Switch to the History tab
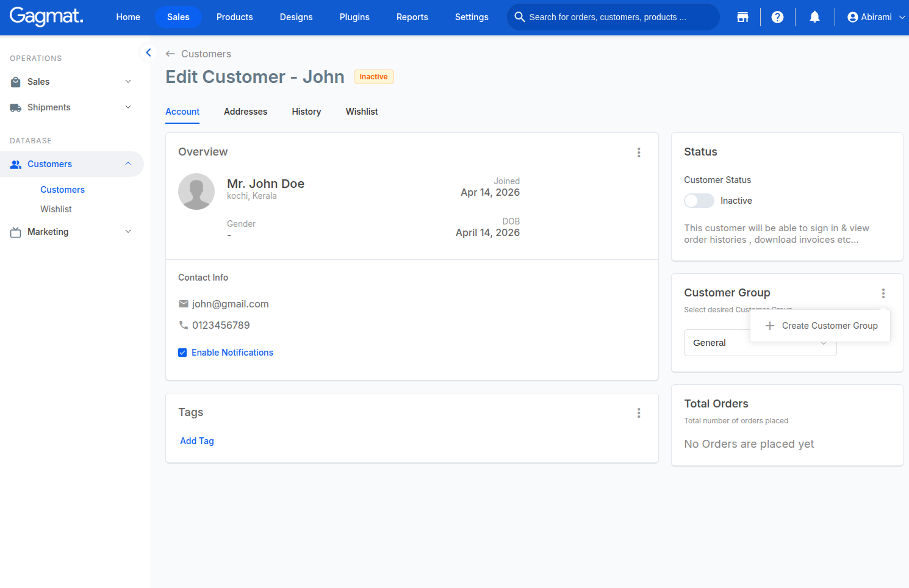The image size is (909, 588). coord(306,112)
